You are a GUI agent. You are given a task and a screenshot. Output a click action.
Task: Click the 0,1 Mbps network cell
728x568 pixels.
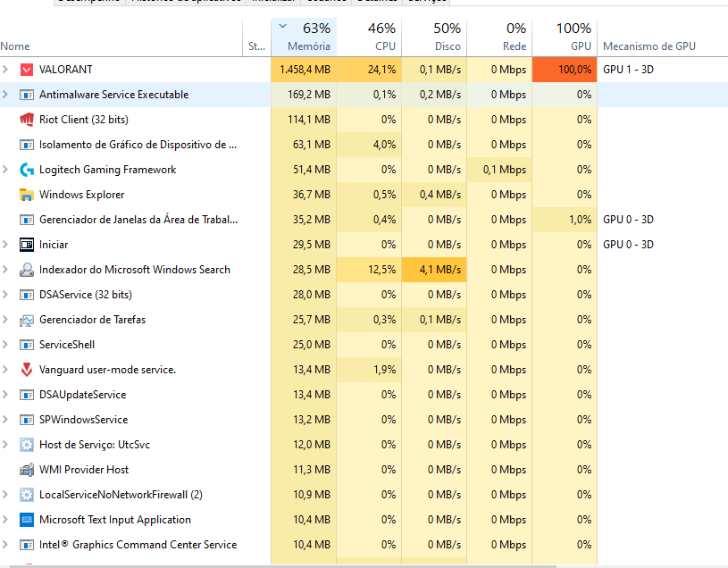[x=499, y=170]
